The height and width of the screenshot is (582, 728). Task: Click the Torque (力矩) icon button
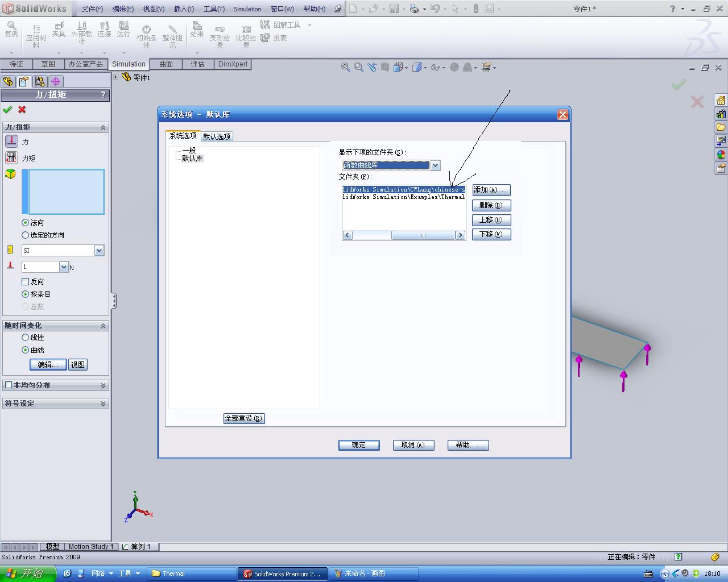[11, 157]
